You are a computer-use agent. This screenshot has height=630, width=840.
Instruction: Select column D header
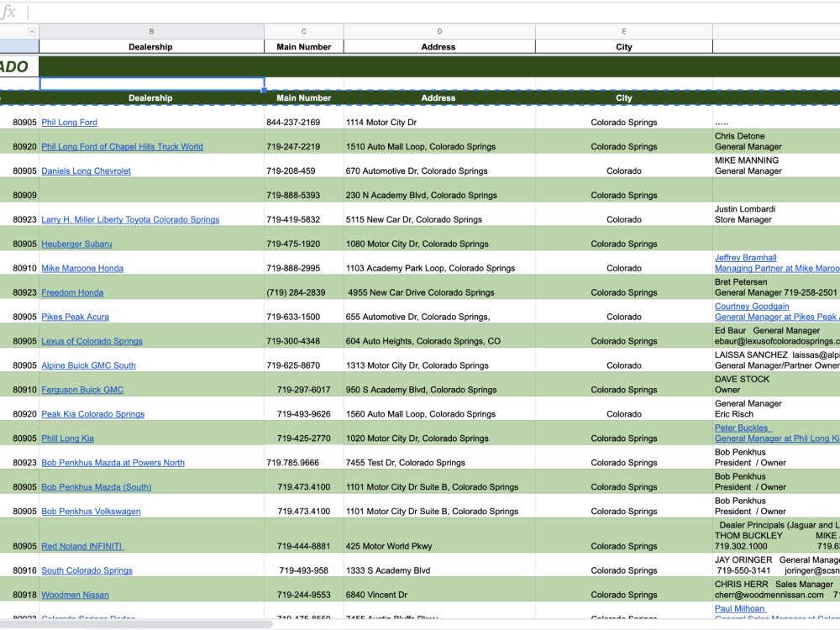tap(439, 32)
